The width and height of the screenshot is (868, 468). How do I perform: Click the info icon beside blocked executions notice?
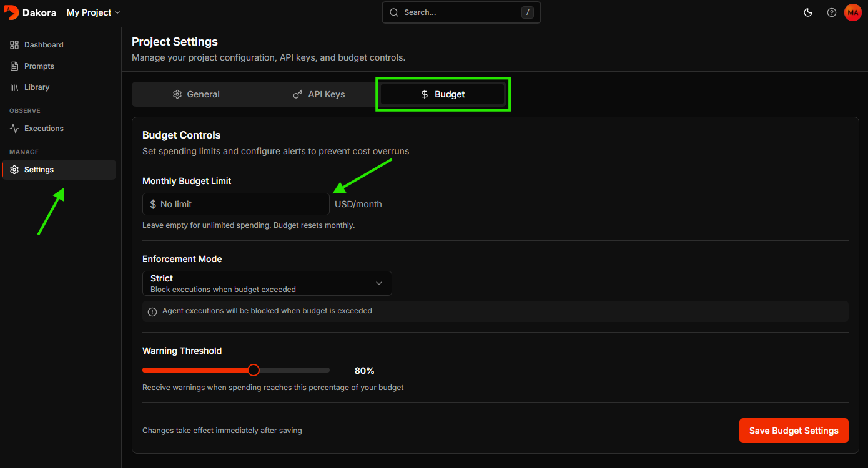click(x=152, y=311)
